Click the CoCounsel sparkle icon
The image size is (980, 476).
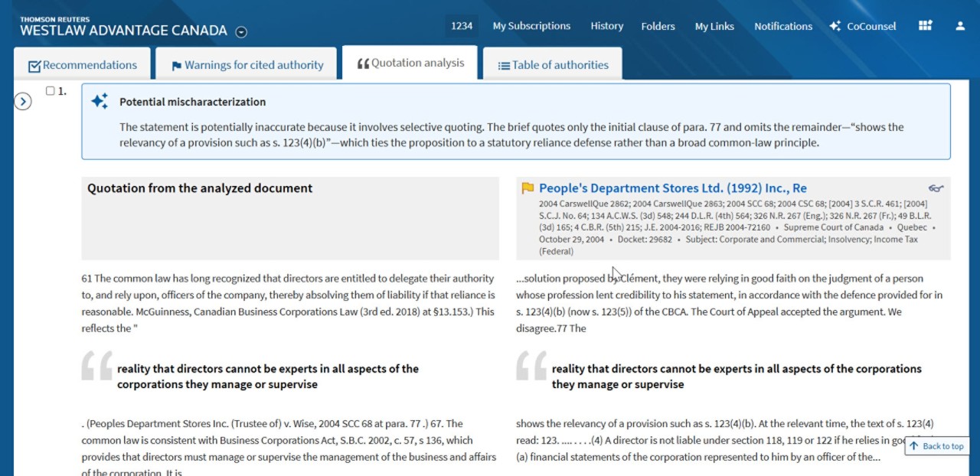[x=835, y=26]
